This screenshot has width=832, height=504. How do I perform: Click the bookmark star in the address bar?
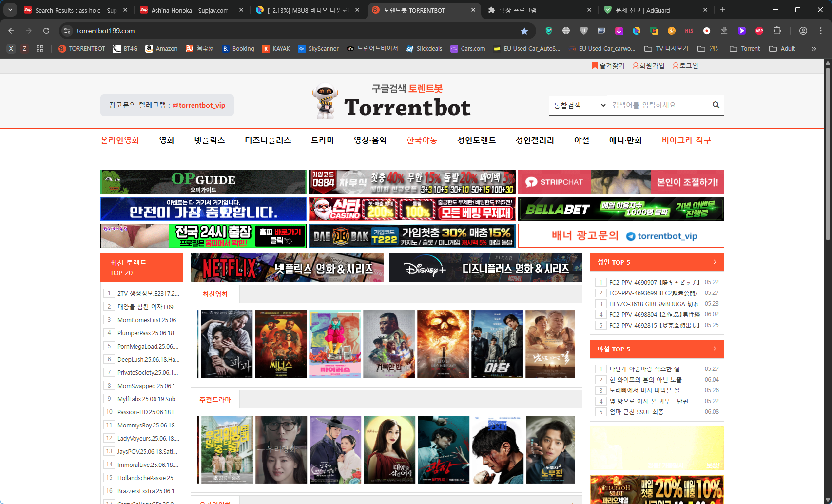point(524,31)
